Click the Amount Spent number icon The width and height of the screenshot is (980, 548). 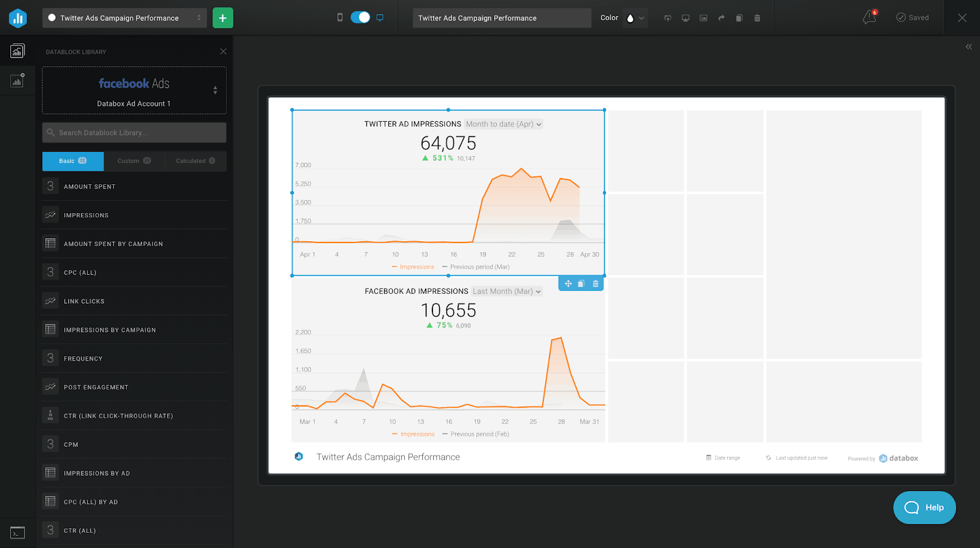click(50, 186)
